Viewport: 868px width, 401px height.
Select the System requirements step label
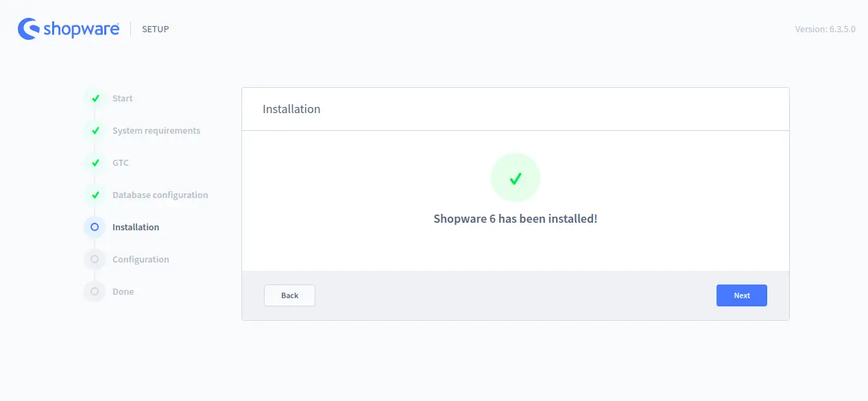156,130
